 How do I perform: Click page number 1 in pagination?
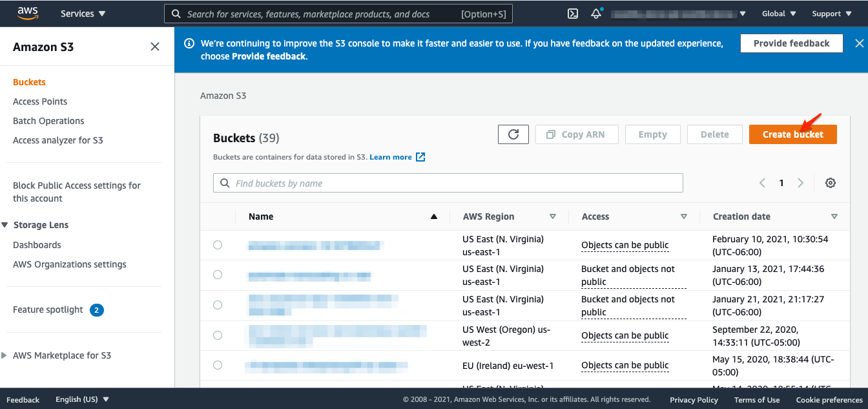pos(781,183)
